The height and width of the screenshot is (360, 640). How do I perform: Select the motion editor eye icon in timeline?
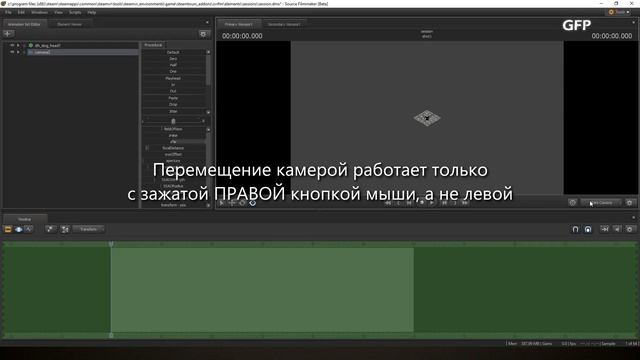click(18, 229)
